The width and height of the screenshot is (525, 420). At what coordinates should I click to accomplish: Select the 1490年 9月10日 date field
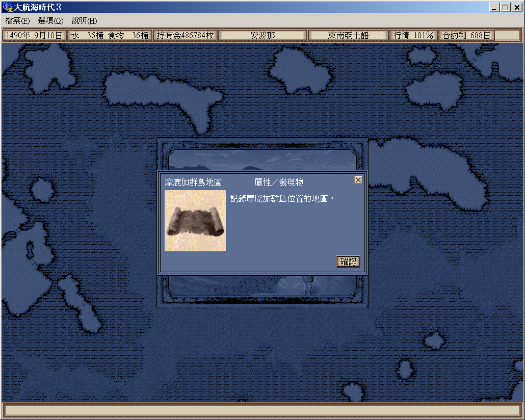pos(34,35)
